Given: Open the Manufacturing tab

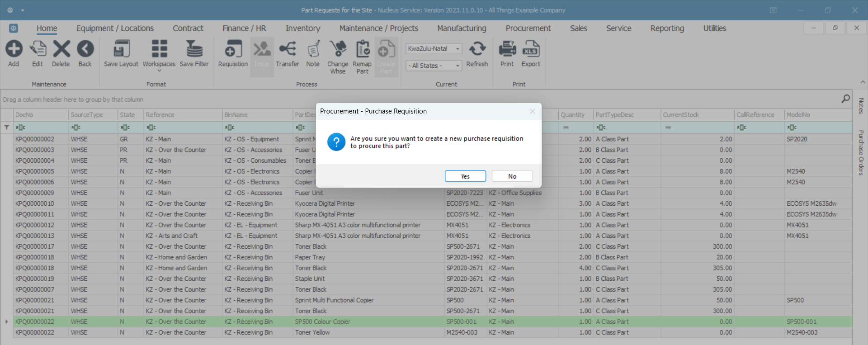Looking at the screenshot, I should pyautogui.click(x=462, y=28).
